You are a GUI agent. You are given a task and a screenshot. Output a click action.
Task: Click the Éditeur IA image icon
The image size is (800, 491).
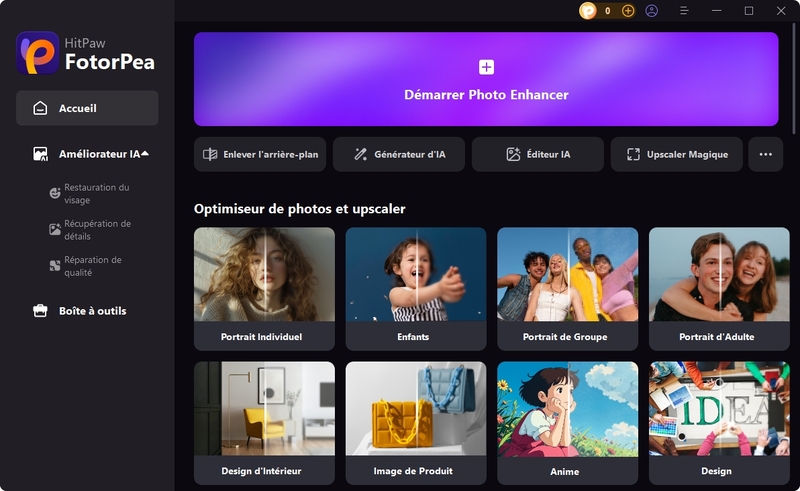tap(513, 154)
